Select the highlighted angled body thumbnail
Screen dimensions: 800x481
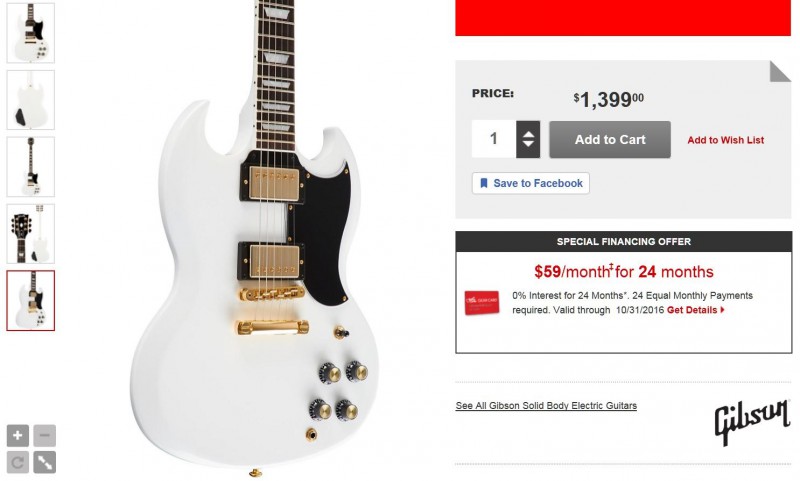click(x=31, y=300)
